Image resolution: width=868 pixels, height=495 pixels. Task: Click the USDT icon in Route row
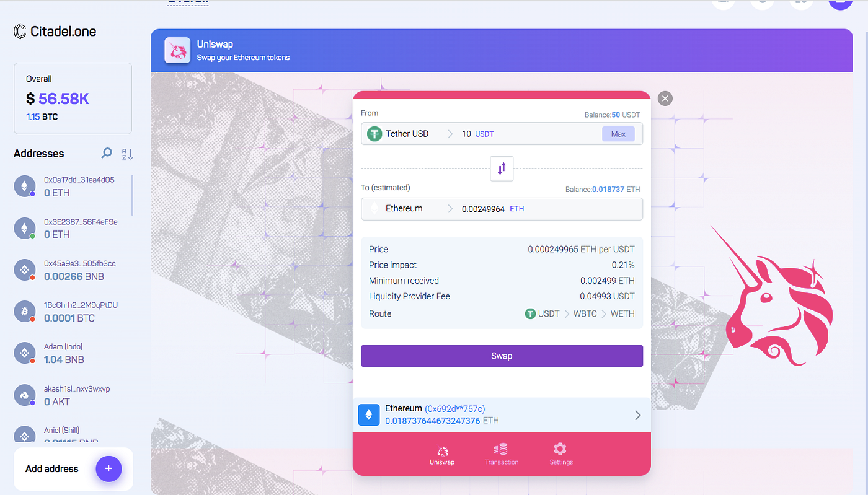[x=530, y=313]
